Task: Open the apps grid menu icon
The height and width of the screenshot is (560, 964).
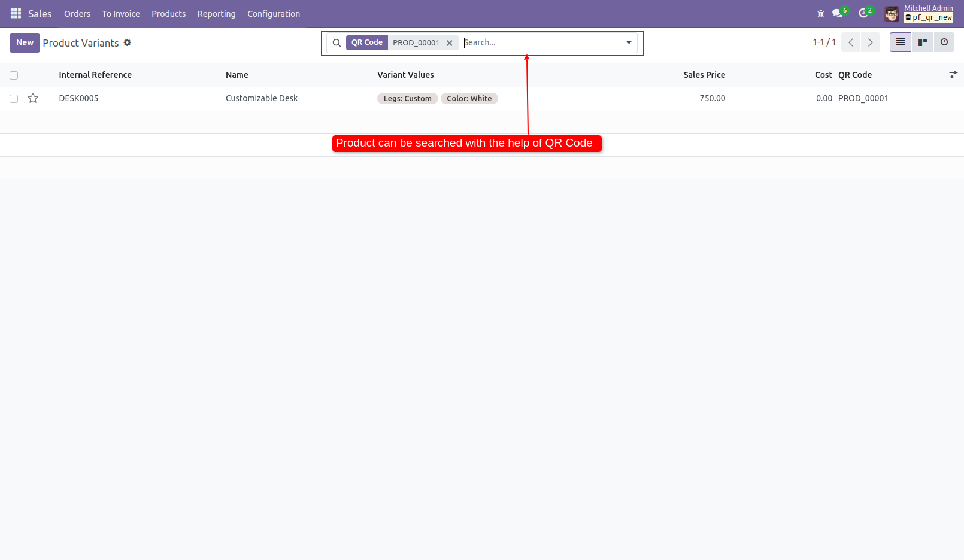Action: 16,13
